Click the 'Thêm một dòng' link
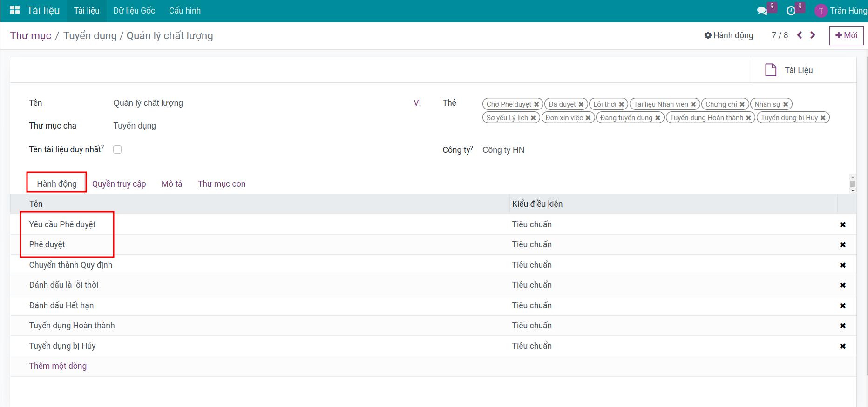The height and width of the screenshot is (407, 868). [58, 366]
